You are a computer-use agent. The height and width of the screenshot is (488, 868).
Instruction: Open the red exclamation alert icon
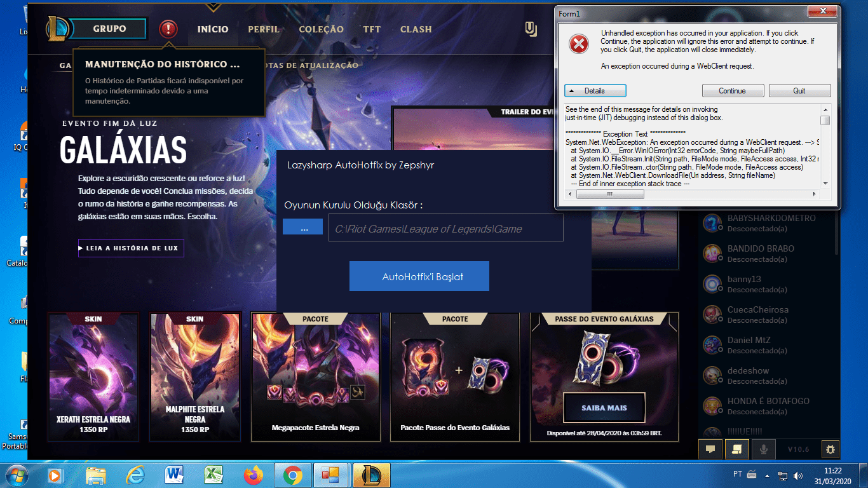coord(168,29)
